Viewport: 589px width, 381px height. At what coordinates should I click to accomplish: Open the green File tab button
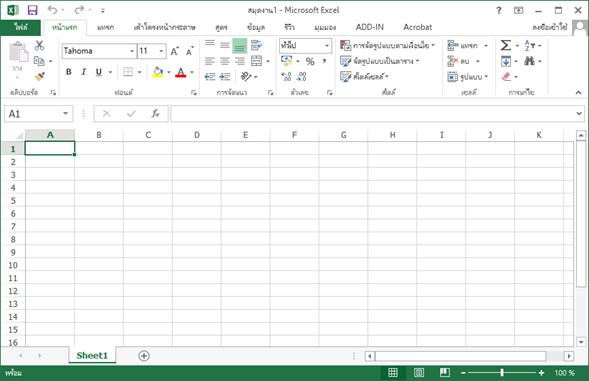(21, 27)
